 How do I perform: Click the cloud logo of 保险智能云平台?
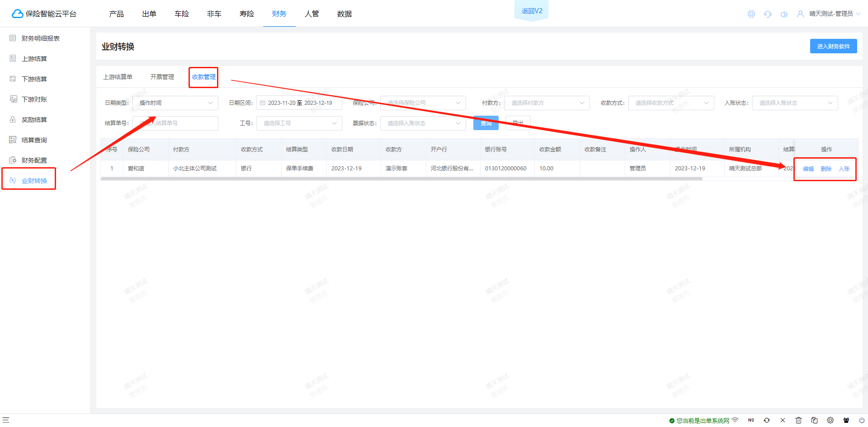click(x=17, y=14)
